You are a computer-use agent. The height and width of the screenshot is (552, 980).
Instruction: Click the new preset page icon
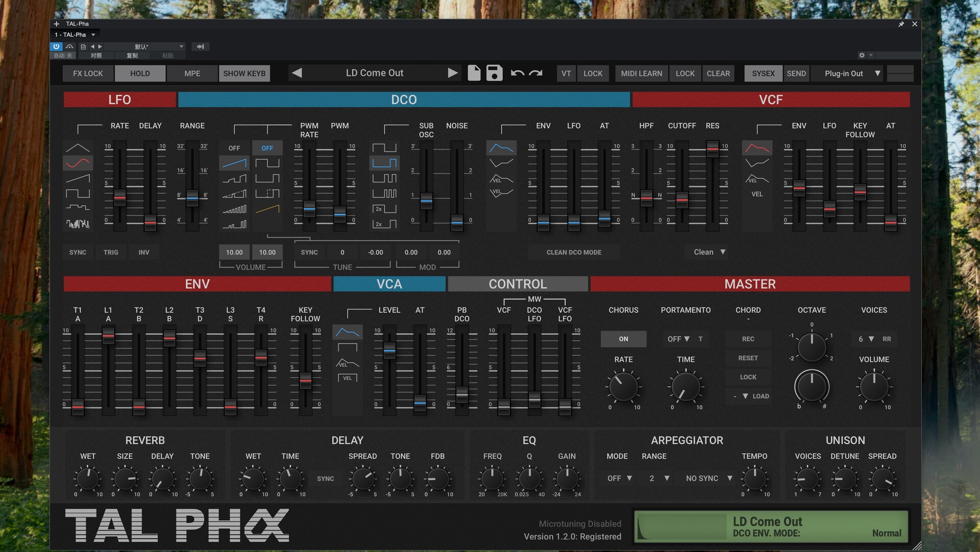click(x=474, y=73)
